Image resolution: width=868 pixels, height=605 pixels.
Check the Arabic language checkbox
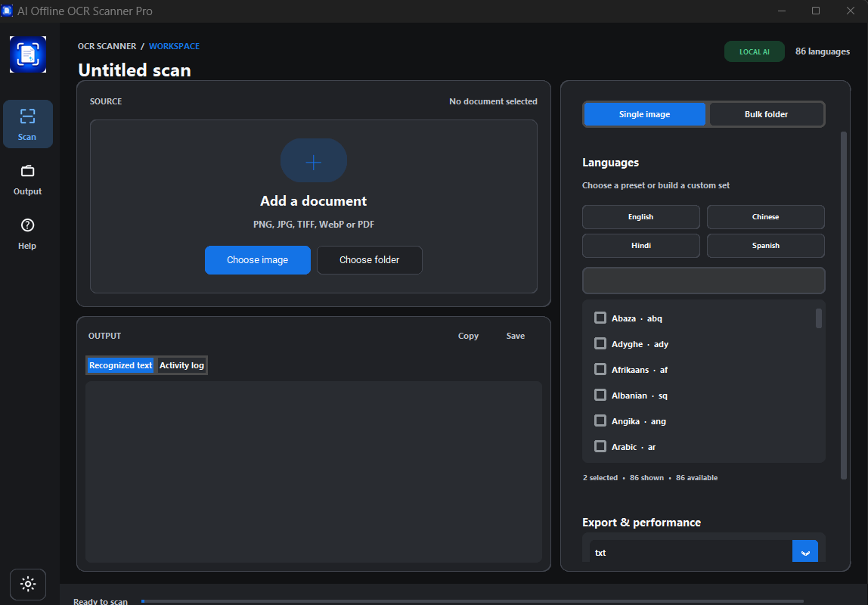600,446
